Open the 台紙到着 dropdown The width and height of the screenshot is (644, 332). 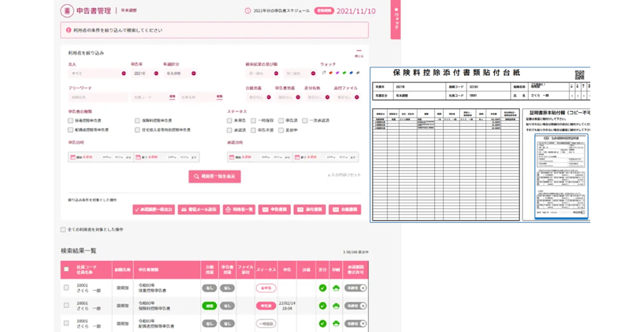click(259, 97)
